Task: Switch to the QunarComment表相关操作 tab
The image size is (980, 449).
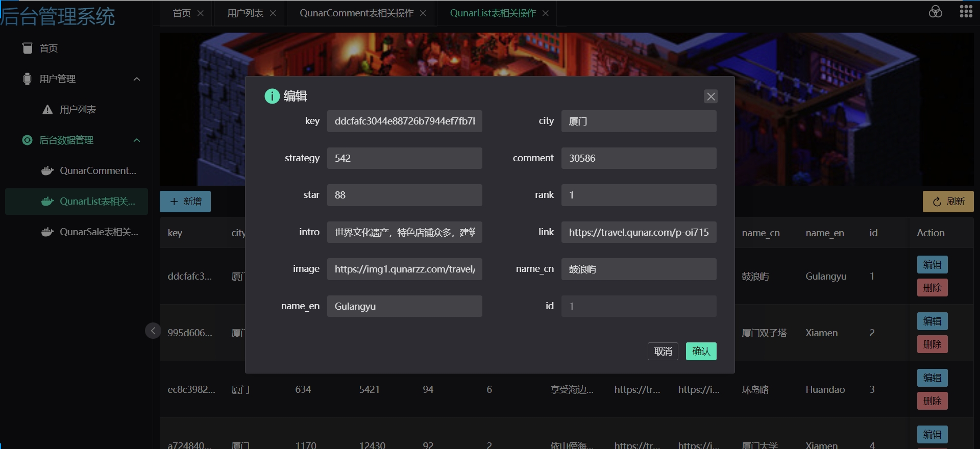Action: click(x=356, y=13)
